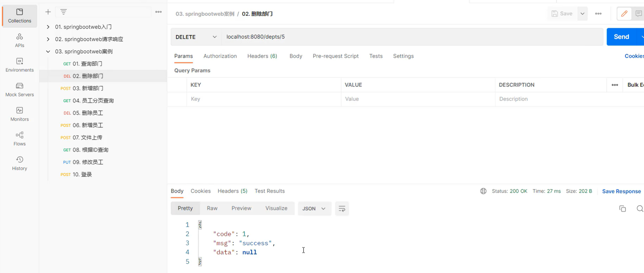644x273 pixels.
Task: Click the pencil edit icon
Action: point(624,14)
